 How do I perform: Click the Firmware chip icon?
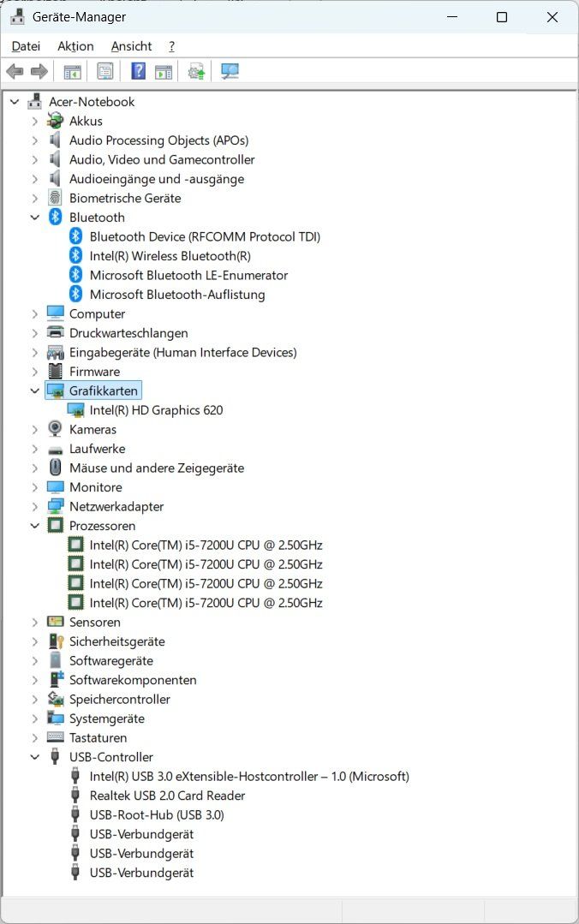click(x=56, y=372)
